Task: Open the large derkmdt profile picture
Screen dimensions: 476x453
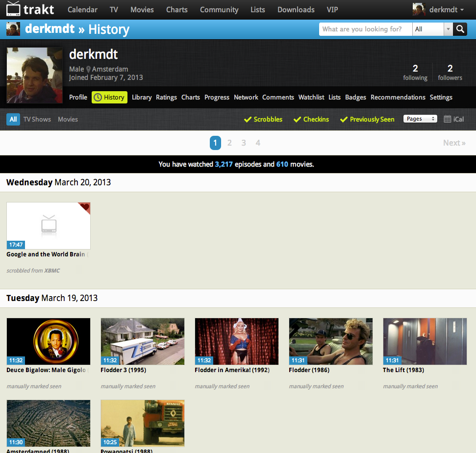Action: (35, 75)
